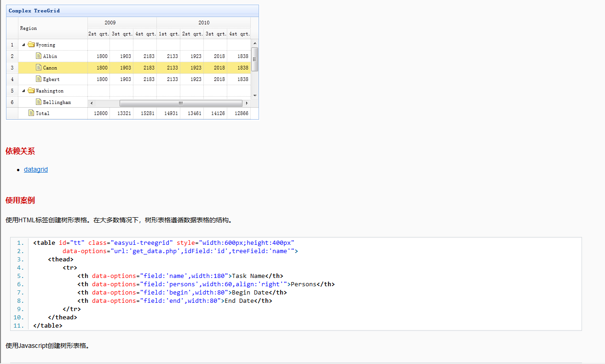Screen dimensions: 605x364
Task: Click the Bellingham document icon
Action: 39,102
